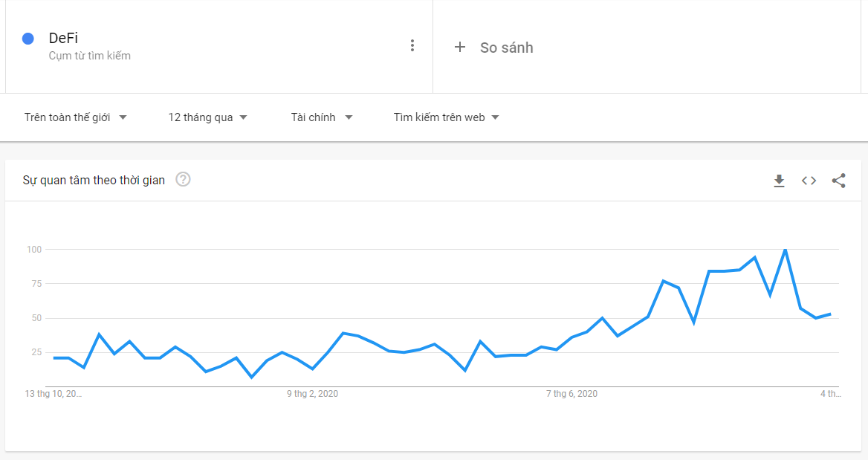
Task: Click the Sự quan tâm theo thời gian title
Action: coord(94,180)
